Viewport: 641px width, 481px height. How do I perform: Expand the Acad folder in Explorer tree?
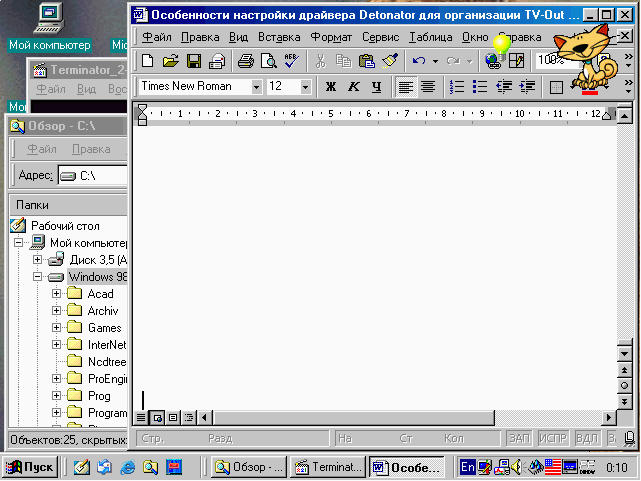[x=56, y=293]
